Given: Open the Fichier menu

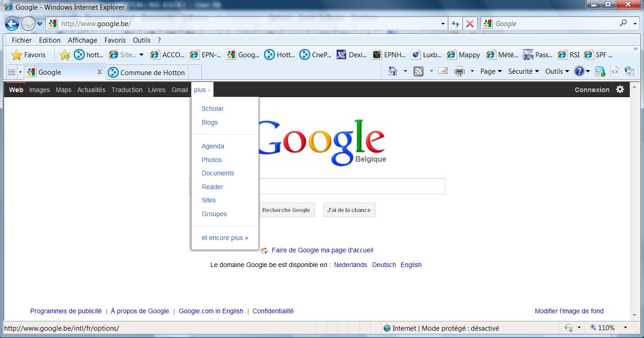Looking at the screenshot, I should coord(22,40).
